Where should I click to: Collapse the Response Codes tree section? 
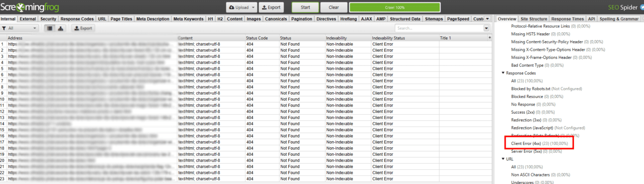pos(503,73)
